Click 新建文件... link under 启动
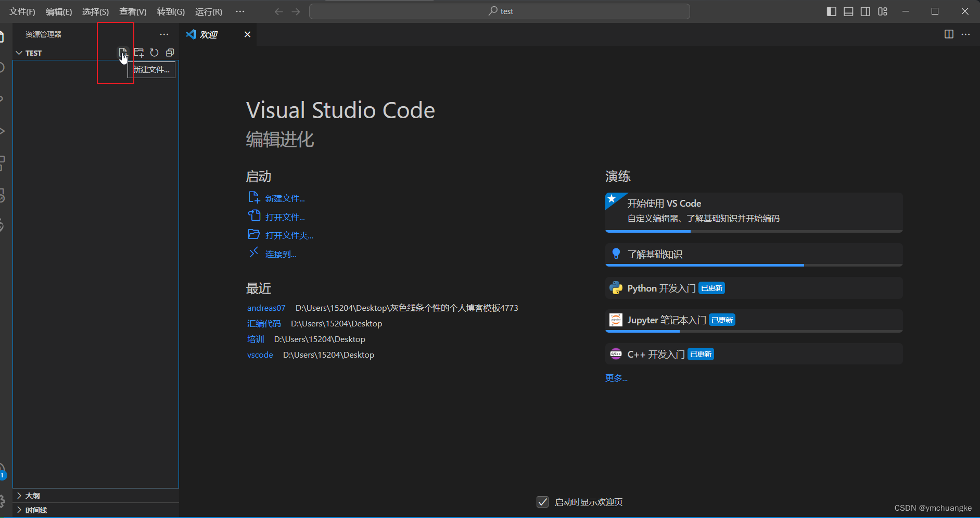Screen dimensions: 980x518 coord(285,198)
